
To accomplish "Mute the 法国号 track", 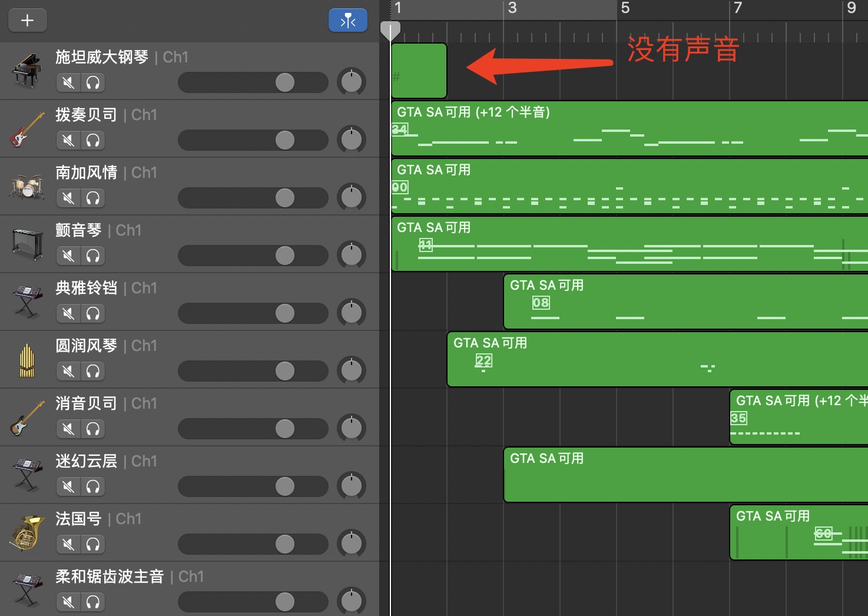I will (68, 544).
